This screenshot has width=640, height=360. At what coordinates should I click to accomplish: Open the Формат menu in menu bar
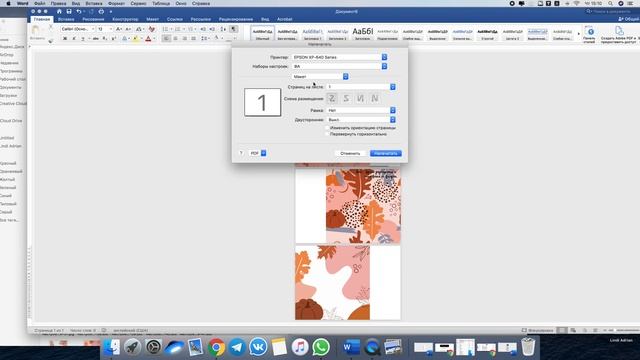116,3
